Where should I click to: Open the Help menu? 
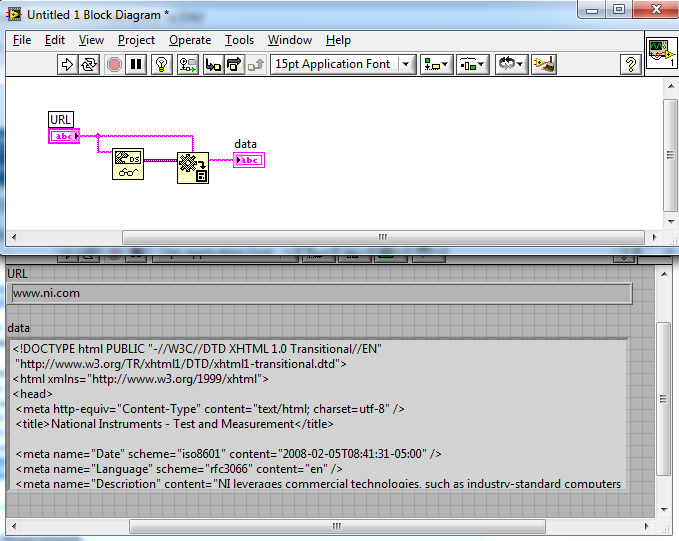338,40
